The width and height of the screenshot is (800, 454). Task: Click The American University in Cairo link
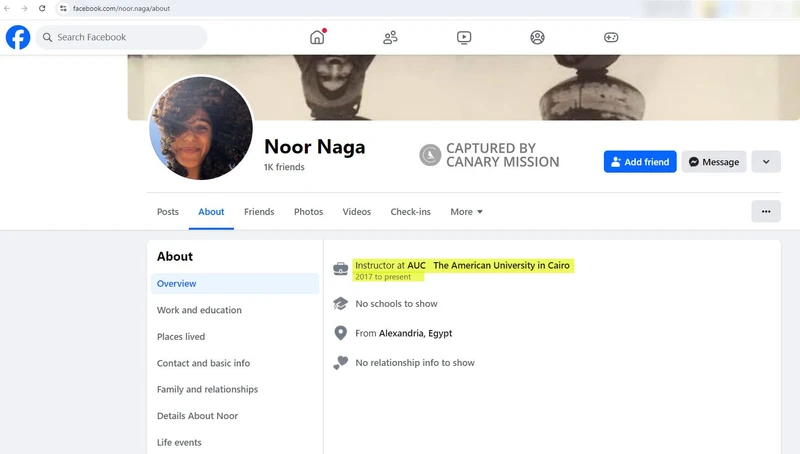(x=501, y=265)
